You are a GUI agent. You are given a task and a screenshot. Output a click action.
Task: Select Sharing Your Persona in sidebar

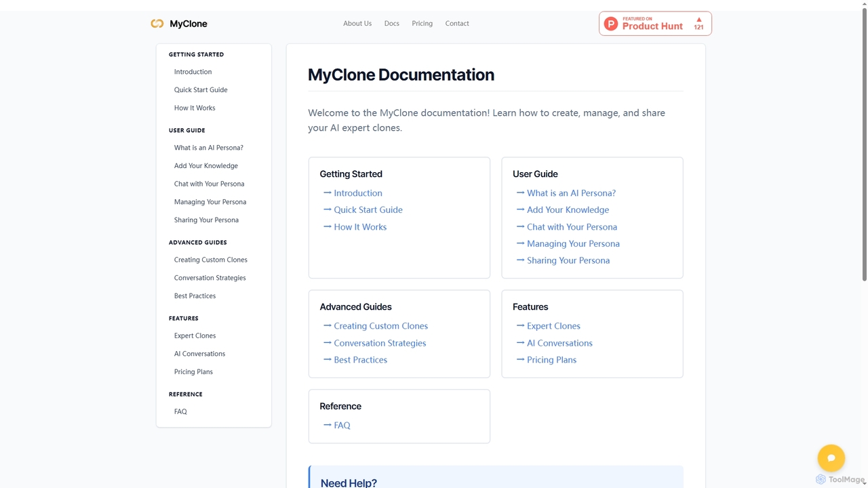(x=206, y=220)
